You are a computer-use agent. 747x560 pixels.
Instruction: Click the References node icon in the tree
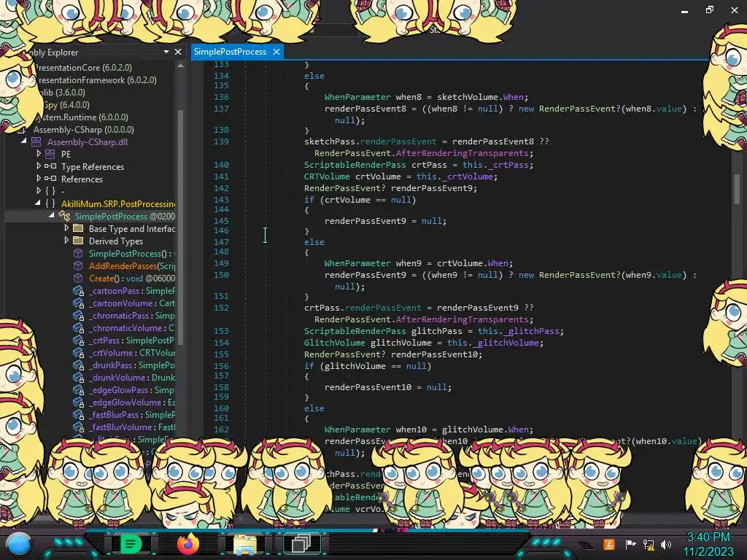click(50, 179)
